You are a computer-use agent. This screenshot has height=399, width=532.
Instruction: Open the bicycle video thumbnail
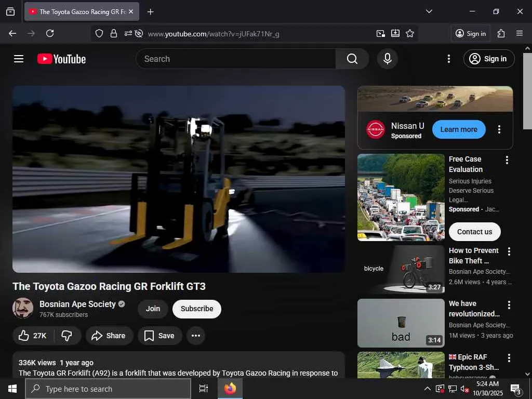click(x=401, y=270)
